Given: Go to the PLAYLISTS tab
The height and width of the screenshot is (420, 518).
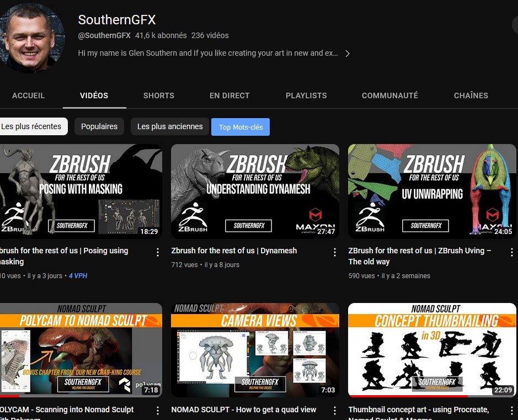Looking at the screenshot, I should point(306,95).
